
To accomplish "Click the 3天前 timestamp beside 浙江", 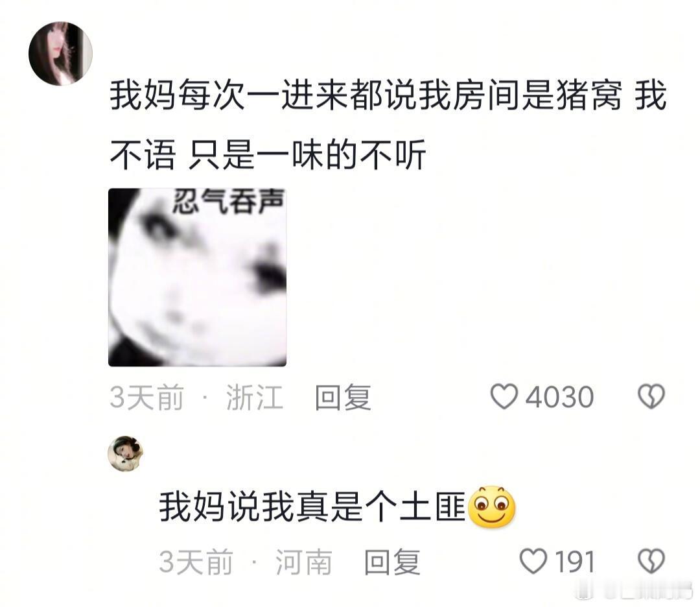I will [147, 397].
